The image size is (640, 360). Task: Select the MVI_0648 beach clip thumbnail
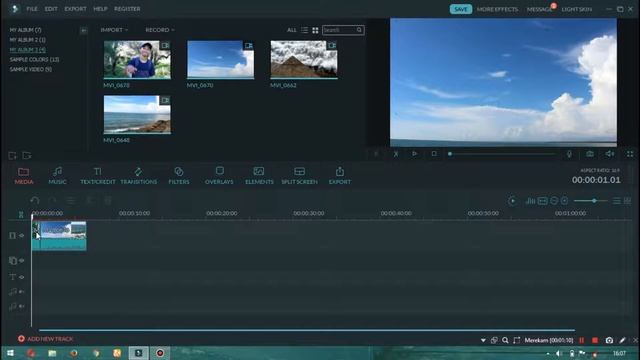[137, 115]
